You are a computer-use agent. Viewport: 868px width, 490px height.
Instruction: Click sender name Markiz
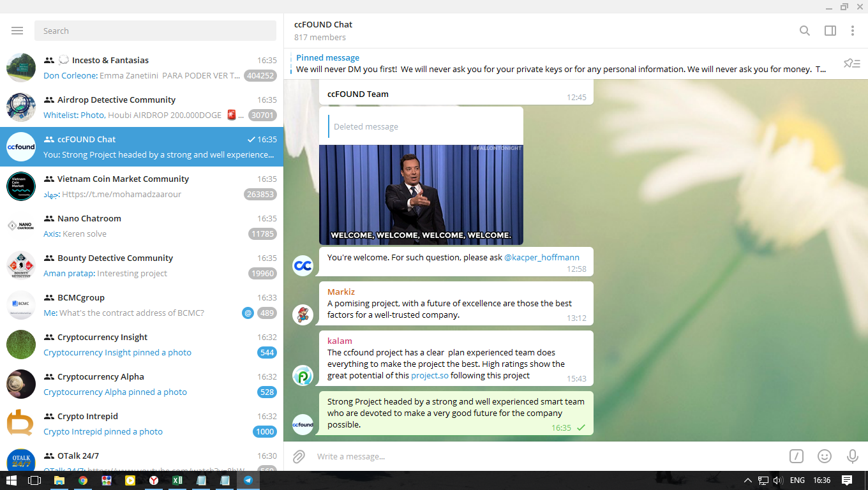[341, 292]
